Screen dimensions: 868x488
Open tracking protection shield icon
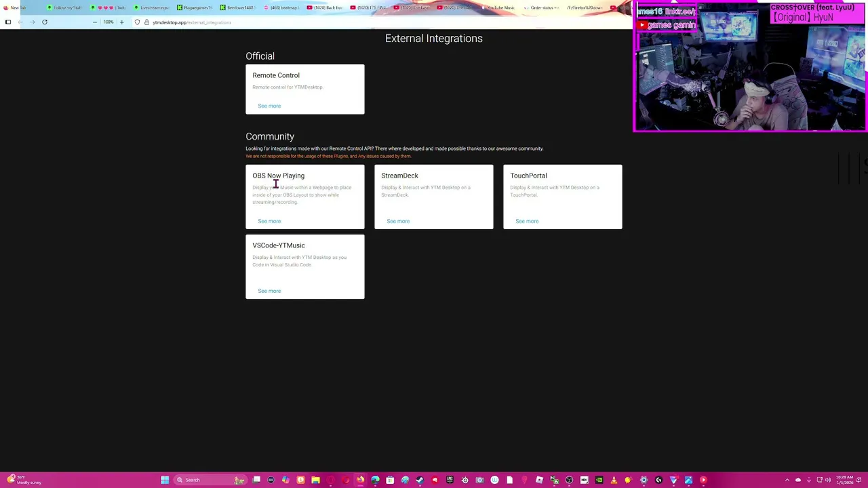tap(137, 22)
